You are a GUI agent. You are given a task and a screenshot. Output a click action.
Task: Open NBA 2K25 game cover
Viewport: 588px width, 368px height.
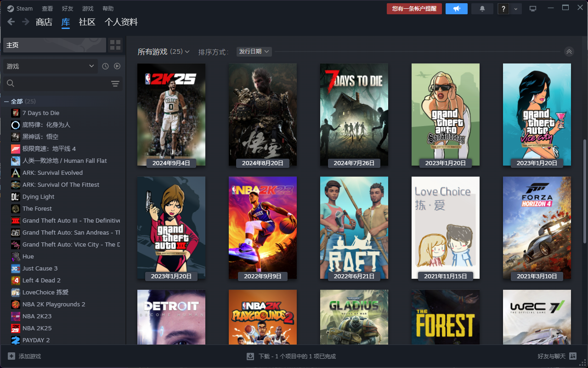point(171,115)
